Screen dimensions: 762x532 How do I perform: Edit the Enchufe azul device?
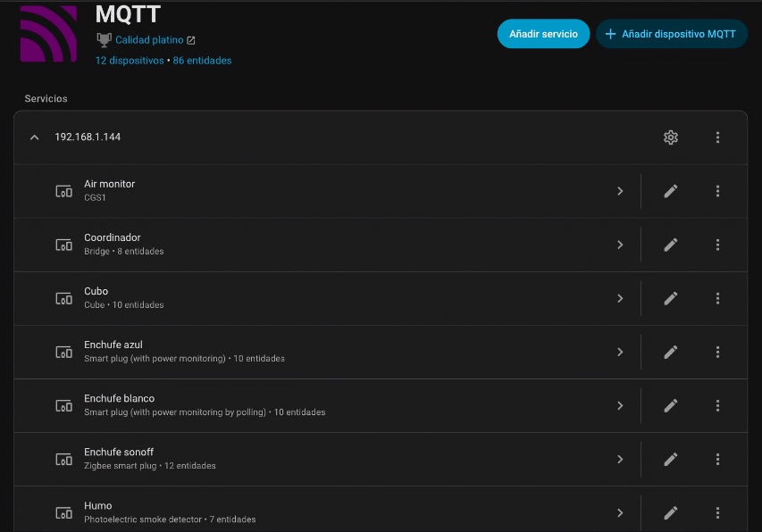coord(671,352)
